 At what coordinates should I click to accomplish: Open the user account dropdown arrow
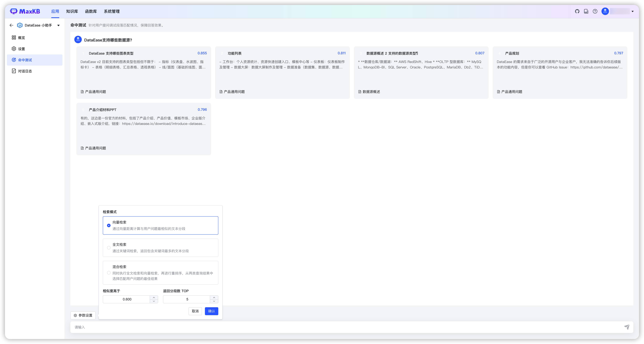pos(632,11)
